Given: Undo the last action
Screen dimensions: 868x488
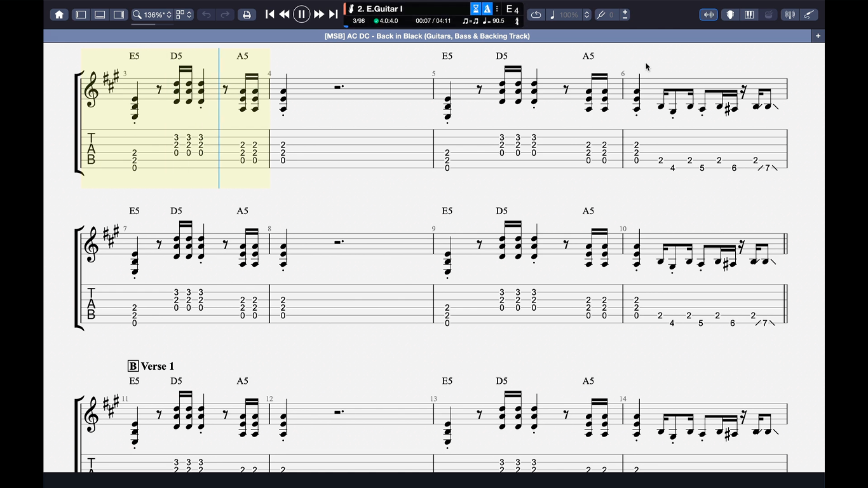Looking at the screenshot, I should [x=206, y=15].
